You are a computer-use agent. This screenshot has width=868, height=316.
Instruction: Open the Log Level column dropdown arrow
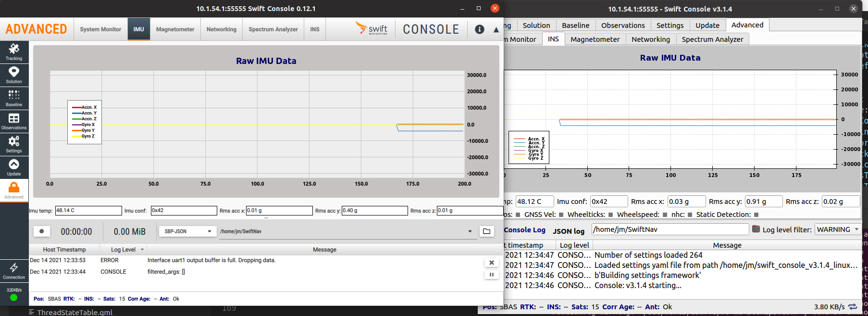click(x=142, y=250)
